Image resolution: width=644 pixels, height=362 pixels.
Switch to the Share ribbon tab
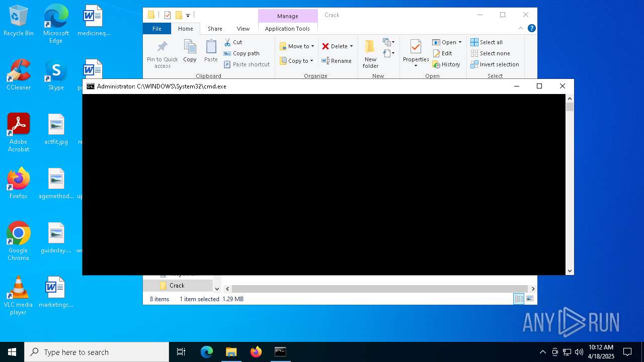[x=215, y=29]
